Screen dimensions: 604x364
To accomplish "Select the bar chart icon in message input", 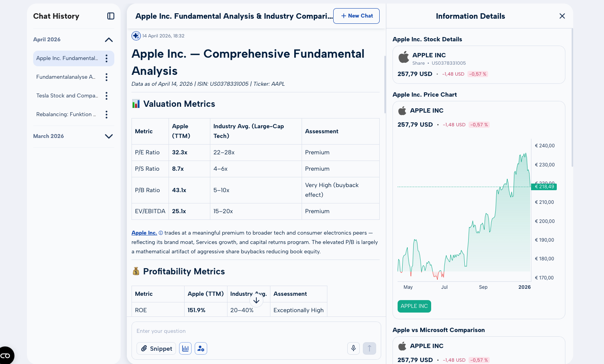I will click(185, 348).
